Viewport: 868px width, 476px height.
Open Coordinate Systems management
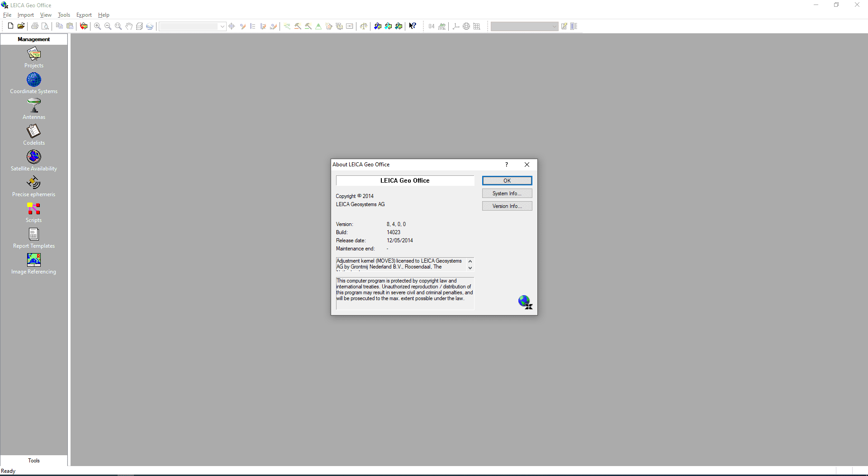click(34, 84)
